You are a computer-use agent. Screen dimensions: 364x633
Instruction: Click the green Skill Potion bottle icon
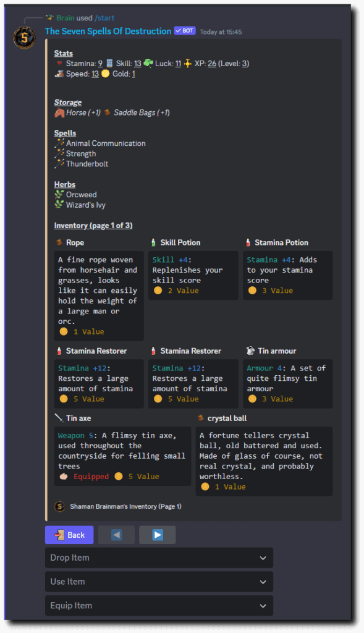tap(153, 242)
